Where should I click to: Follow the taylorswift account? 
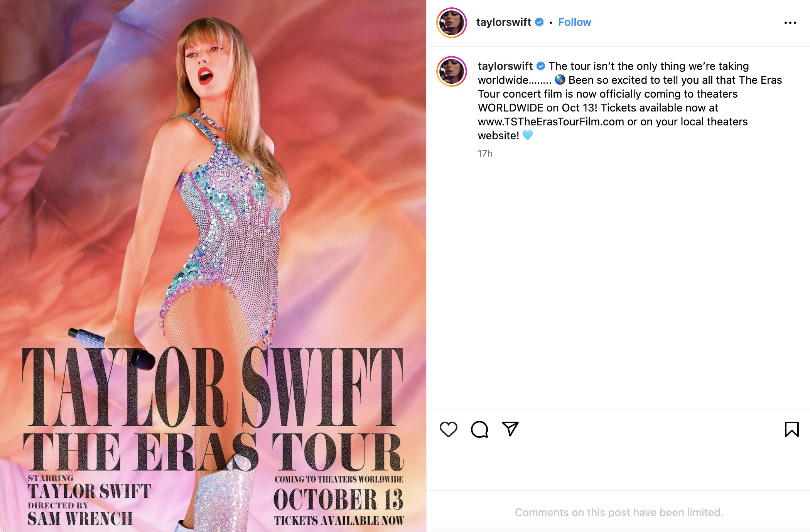point(574,22)
